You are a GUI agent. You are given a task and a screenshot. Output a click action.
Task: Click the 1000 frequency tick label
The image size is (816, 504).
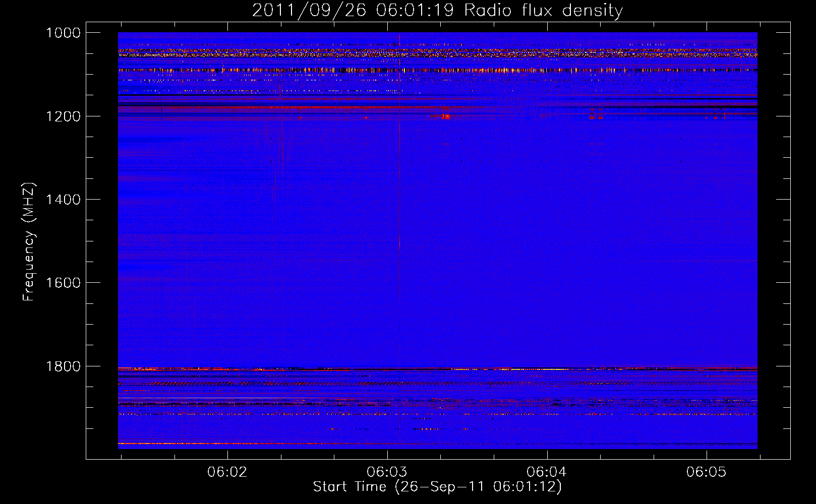point(63,33)
